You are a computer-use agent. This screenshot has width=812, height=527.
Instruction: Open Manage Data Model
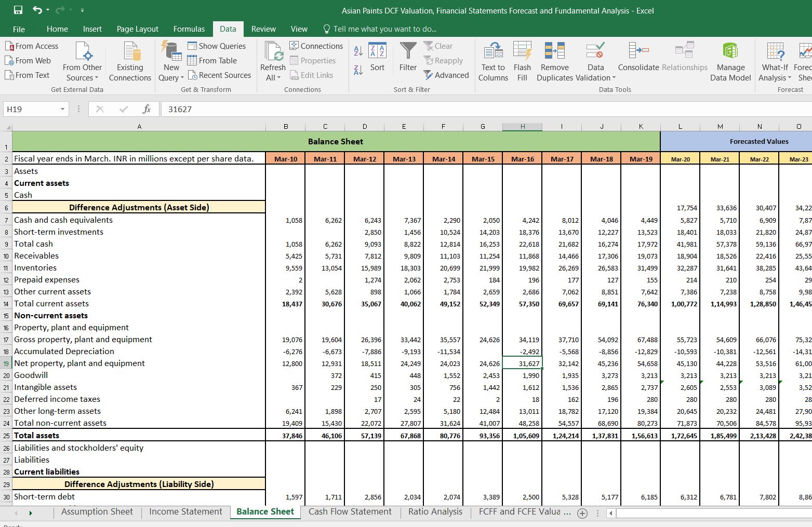[x=730, y=61]
